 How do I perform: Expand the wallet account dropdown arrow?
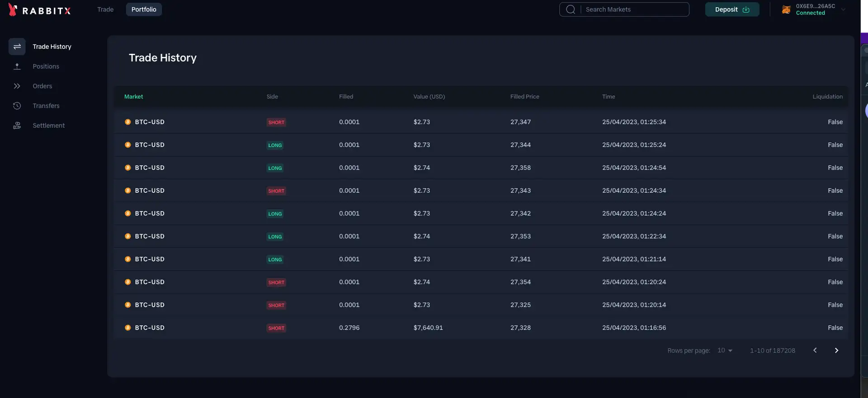pos(843,9)
